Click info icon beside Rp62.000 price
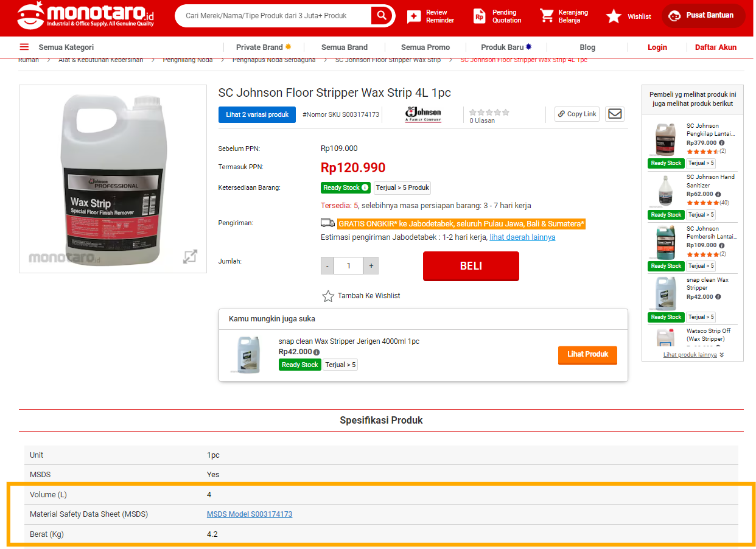The height and width of the screenshot is (549, 756). [718, 194]
